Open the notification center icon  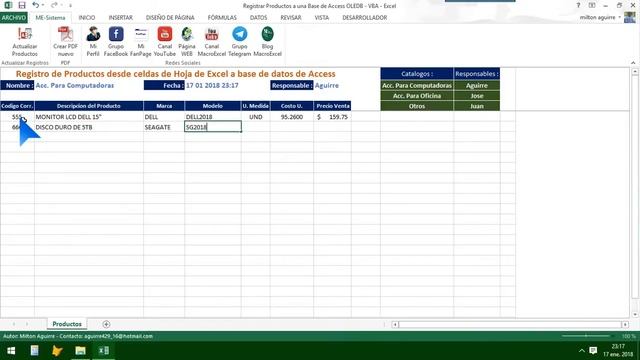tap(593, 351)
